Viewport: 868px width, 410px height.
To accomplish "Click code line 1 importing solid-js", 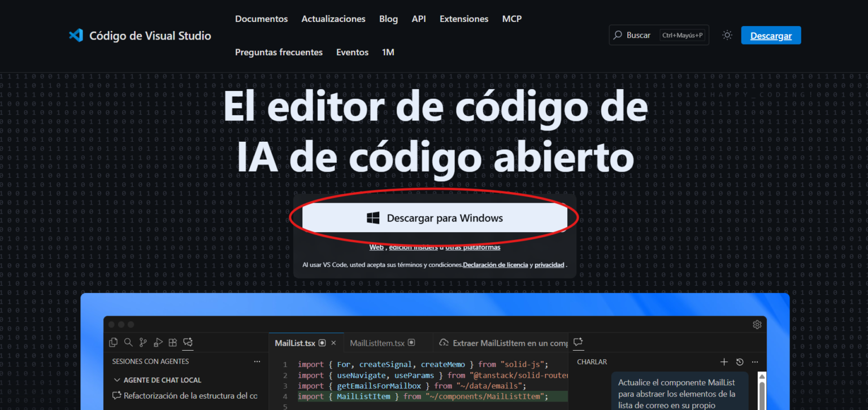I will pos(423,364).
